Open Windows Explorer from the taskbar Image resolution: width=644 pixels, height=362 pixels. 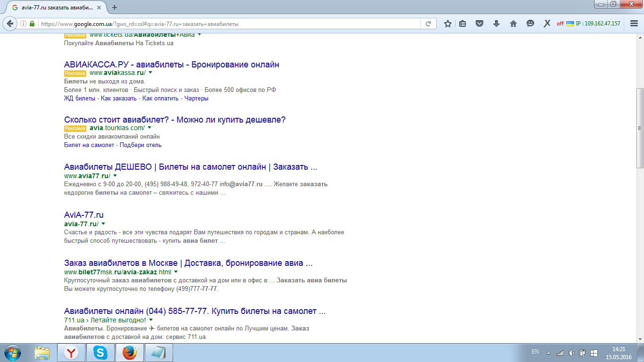[x=42, y=353]
